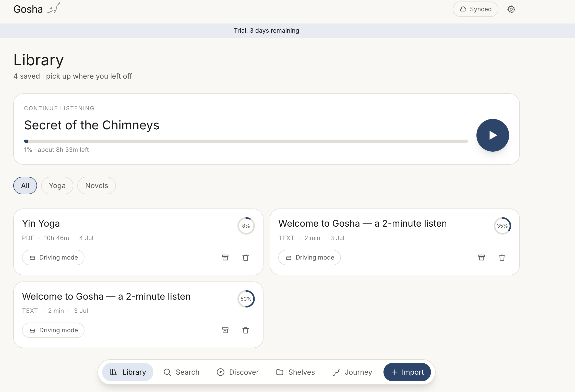
Task: Select the Yoga filter chip
Action: (x=57, y=186)
